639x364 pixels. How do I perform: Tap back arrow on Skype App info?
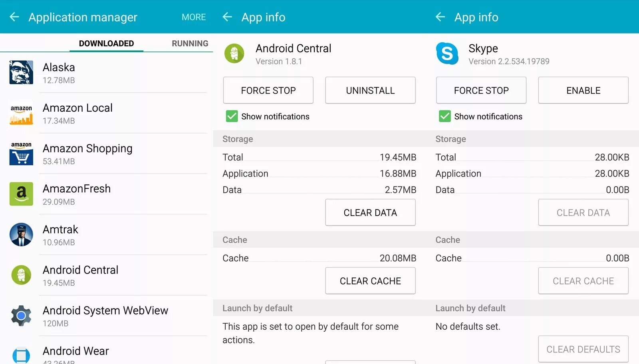[440, 17]
